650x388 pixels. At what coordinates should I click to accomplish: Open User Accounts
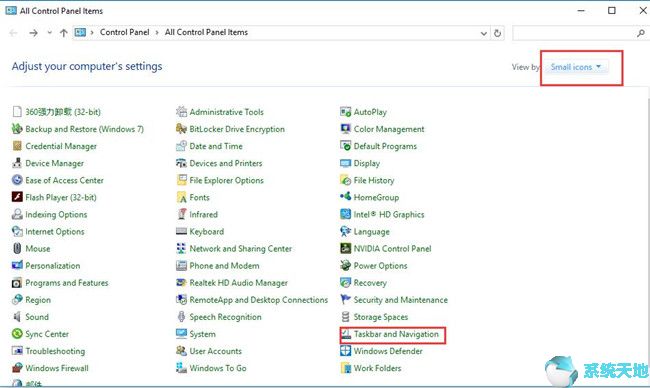tap(215, 351)
